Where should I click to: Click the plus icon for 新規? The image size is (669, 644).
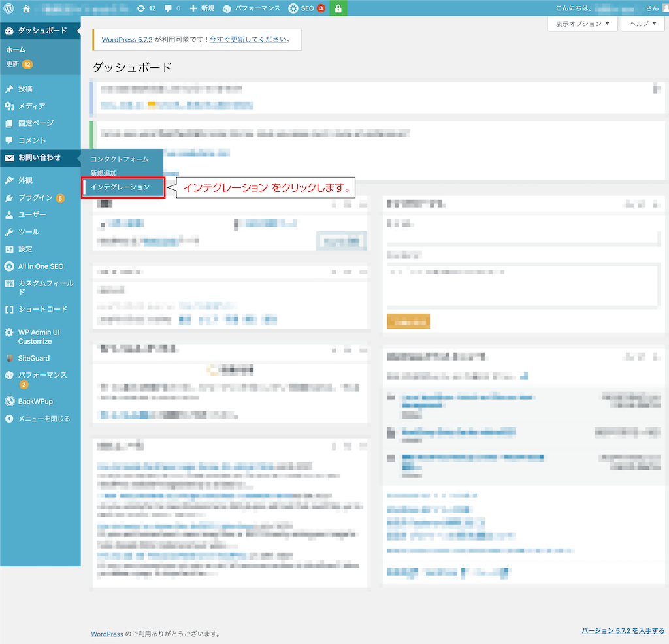[193, 8]
